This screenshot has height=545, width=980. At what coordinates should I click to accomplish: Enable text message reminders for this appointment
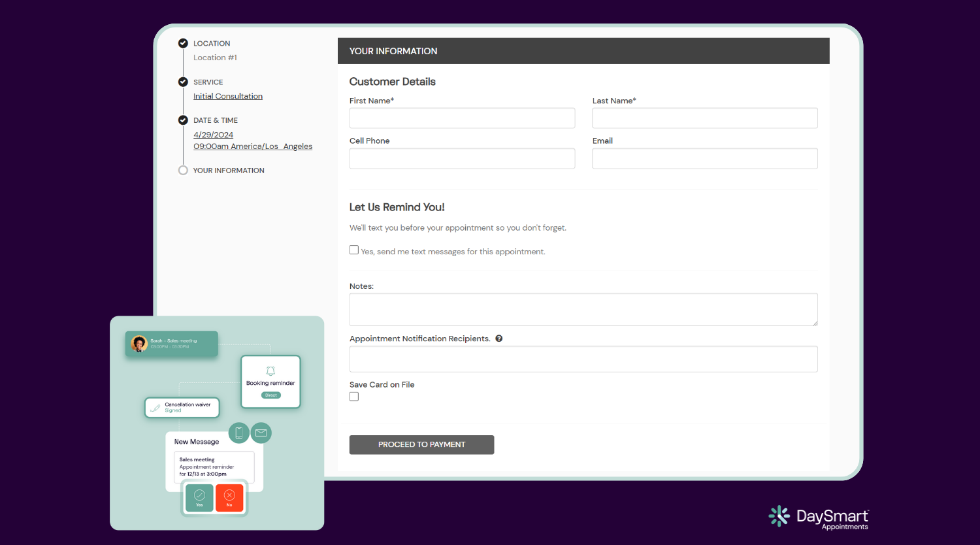(x=353, y=250)
